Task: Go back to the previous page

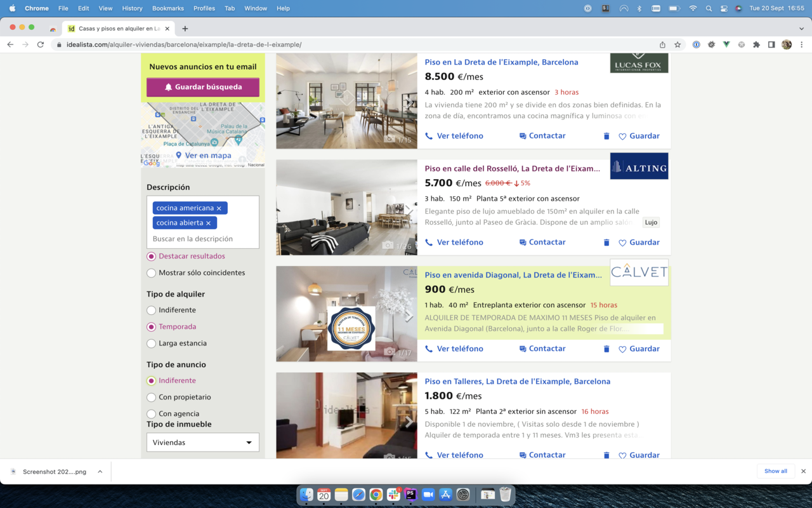Action: tap(10, 44)
